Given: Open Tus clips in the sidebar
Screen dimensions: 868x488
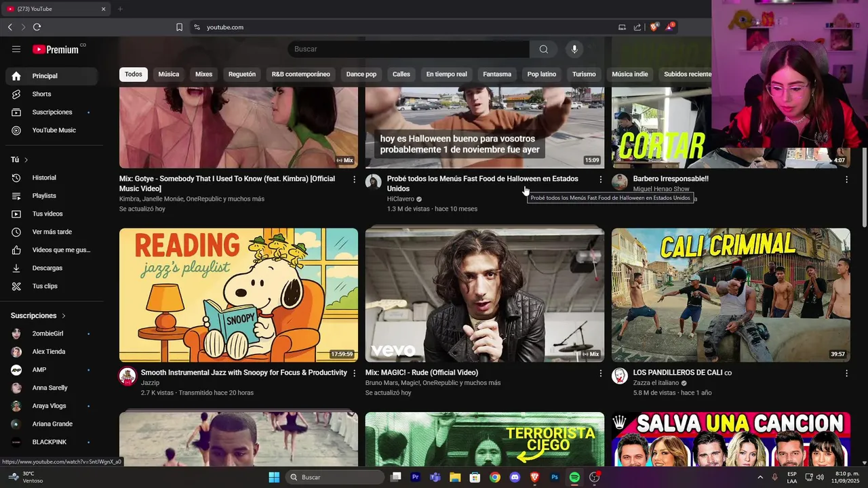Looking at the screenshot, I should pyautogui.click(x=52, y=286).
